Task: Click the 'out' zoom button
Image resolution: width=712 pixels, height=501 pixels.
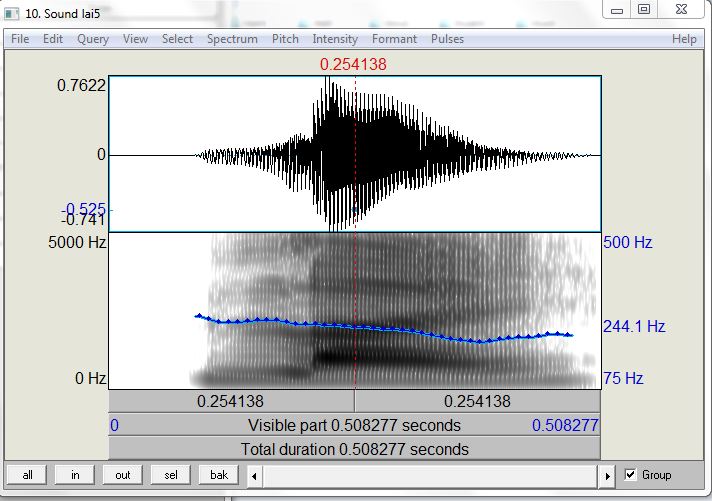Action: point(123,475)
